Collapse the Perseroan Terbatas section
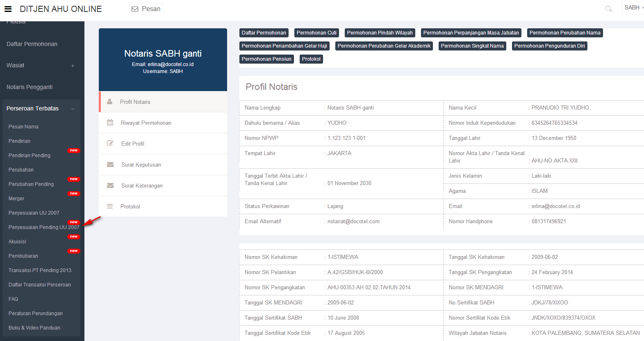Viewport: 644px width, 341px height. pyautogui.click(x=73, y=109)
